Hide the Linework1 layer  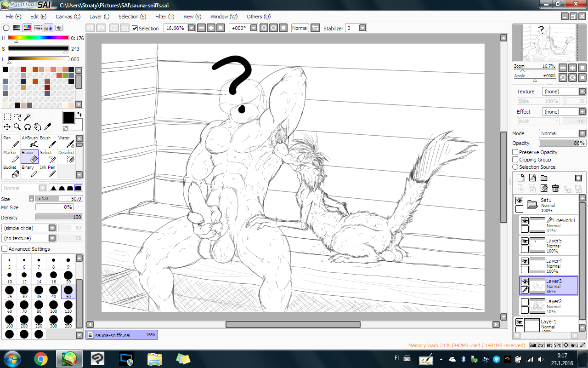pyautogui.click(x=525, y=221)
